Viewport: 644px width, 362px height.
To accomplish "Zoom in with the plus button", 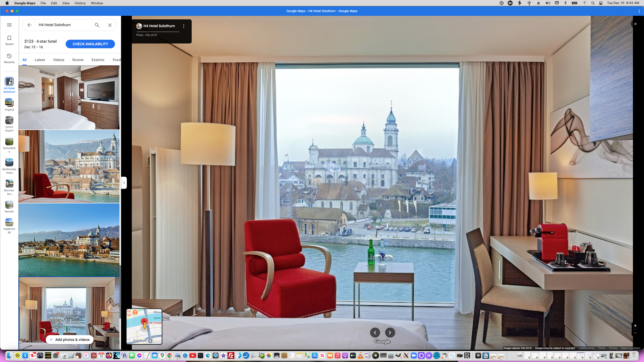I will 635,326.
